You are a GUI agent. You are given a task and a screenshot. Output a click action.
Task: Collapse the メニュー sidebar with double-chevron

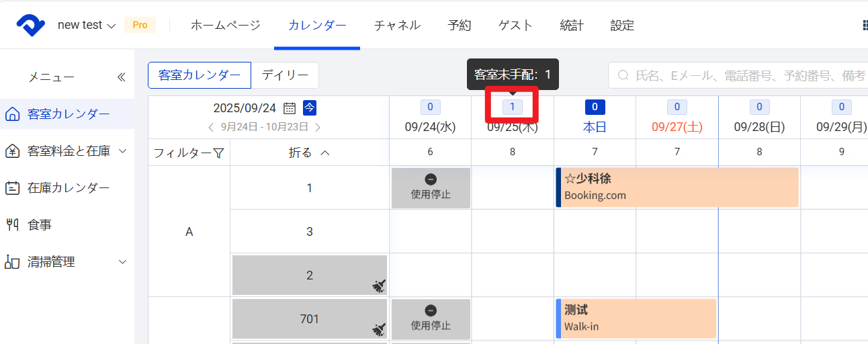pyautogui.click(x=122, y=77)
